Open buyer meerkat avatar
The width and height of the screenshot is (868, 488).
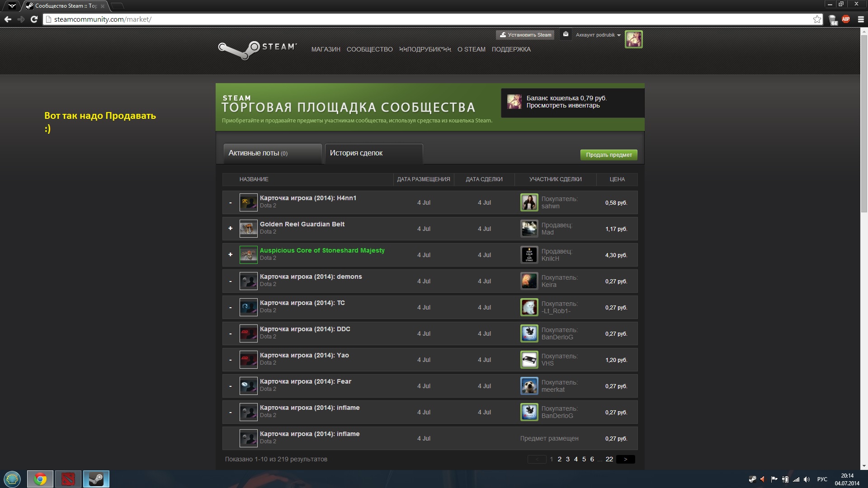point(529,386)
